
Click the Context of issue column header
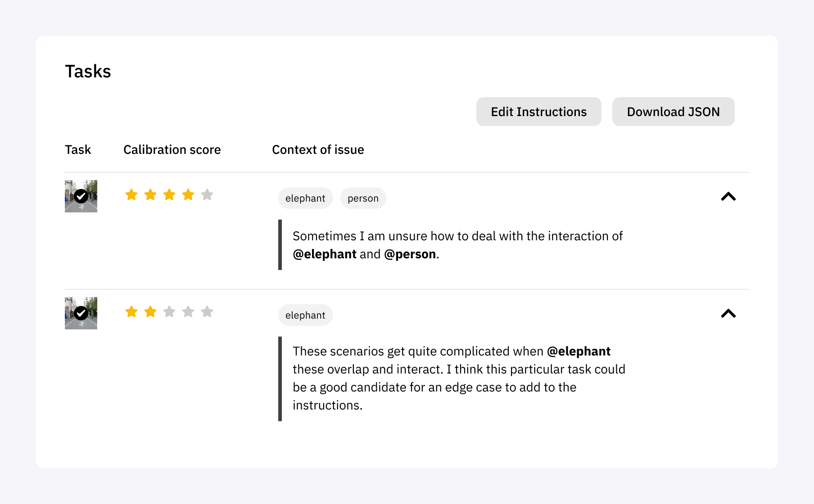(318, 149)
